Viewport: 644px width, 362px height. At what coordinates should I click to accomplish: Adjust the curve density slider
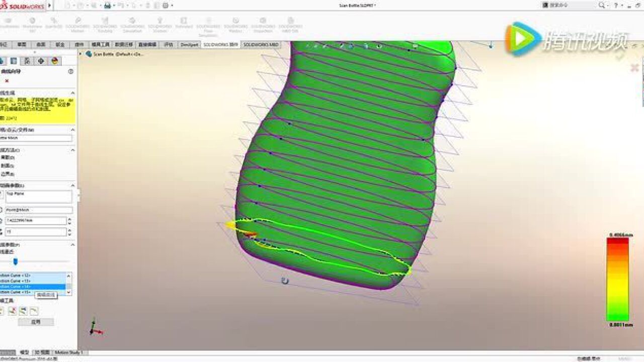[15, 261]
